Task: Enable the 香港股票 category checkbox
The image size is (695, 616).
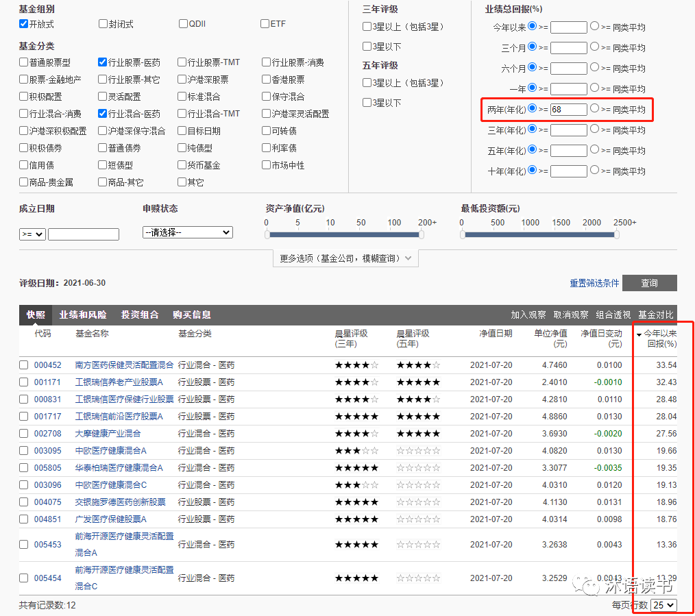Action: pos(267,79)
